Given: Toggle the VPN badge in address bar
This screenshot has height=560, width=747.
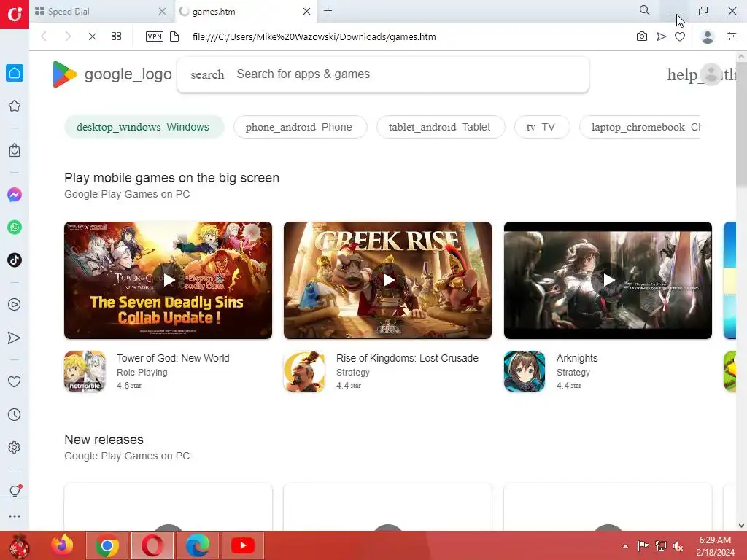Looking at the screenshot, I should click(x=155, y=36).
